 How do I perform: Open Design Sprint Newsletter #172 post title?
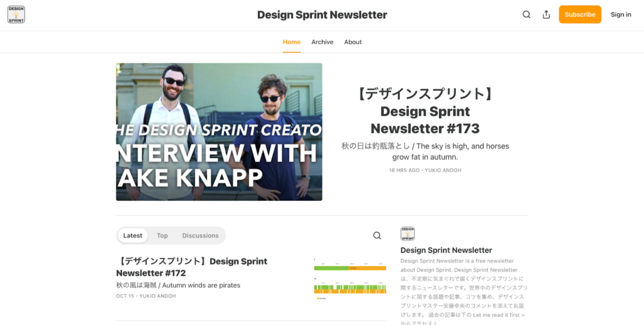click(192, 267)
